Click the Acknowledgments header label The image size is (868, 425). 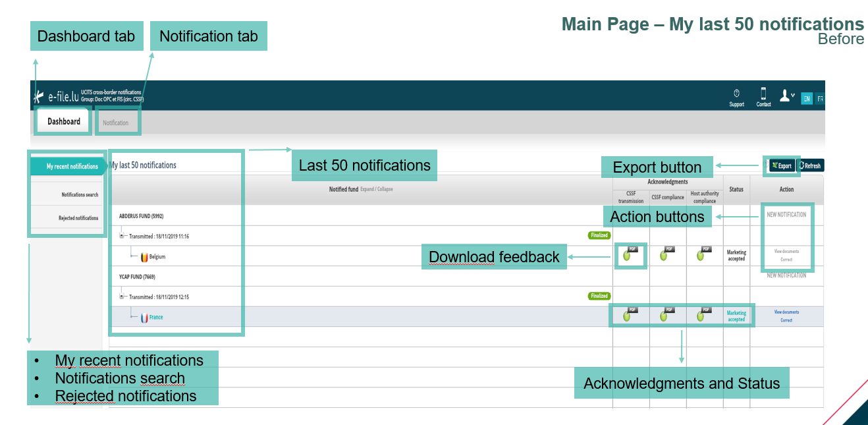click(668, 182)
